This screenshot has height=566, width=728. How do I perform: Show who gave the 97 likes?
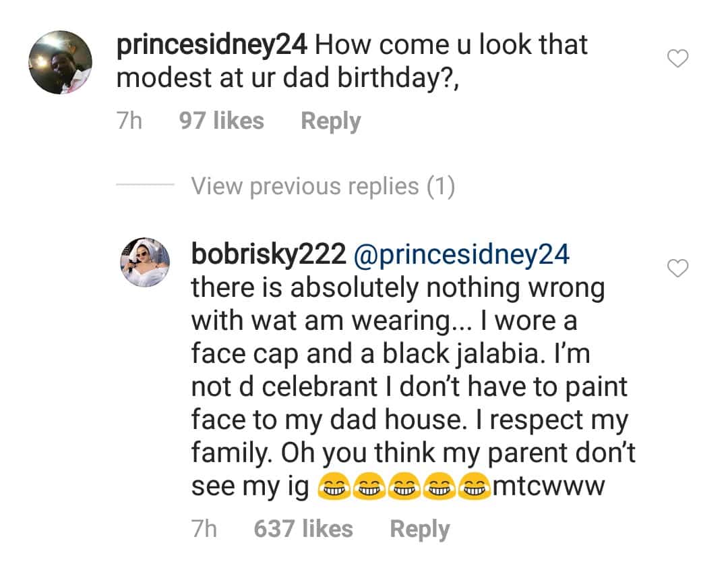click(x=222, y=121)
